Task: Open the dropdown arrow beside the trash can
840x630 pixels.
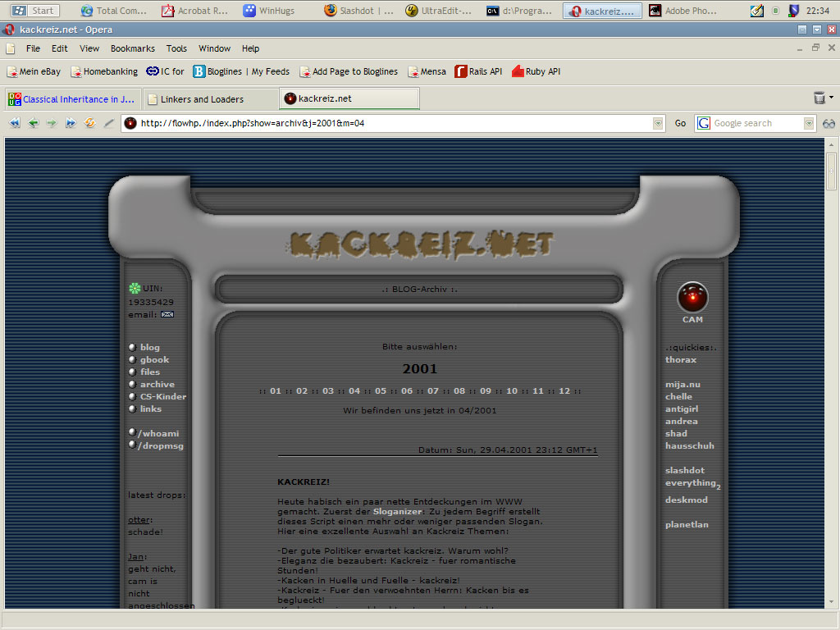Action: pyautogui.click(x=831, y=98)
